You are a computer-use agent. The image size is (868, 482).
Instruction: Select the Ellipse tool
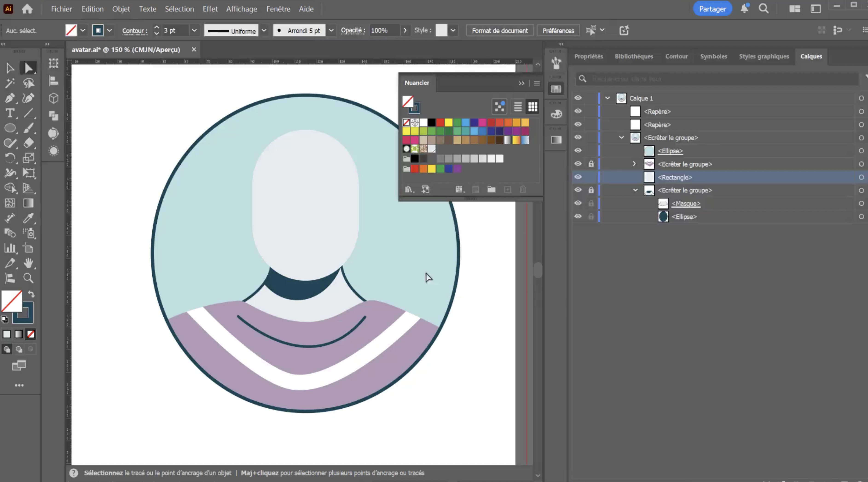click(10, 128)
